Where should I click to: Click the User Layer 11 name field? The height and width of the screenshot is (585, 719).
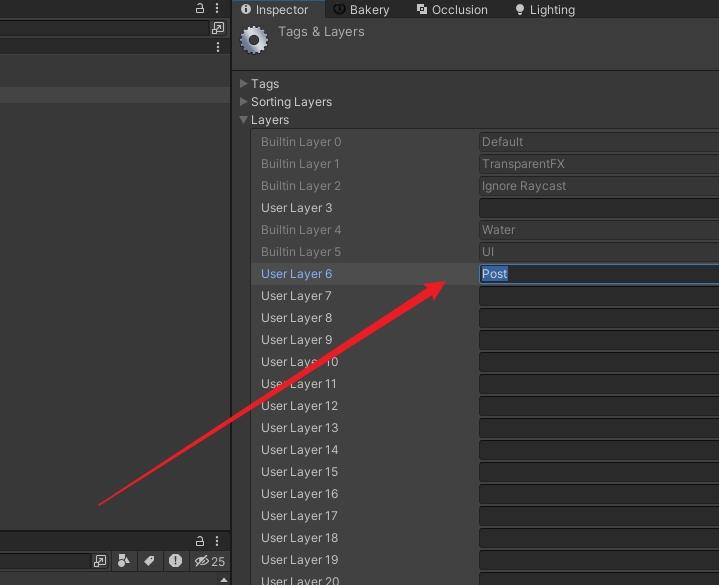(599, 384)
